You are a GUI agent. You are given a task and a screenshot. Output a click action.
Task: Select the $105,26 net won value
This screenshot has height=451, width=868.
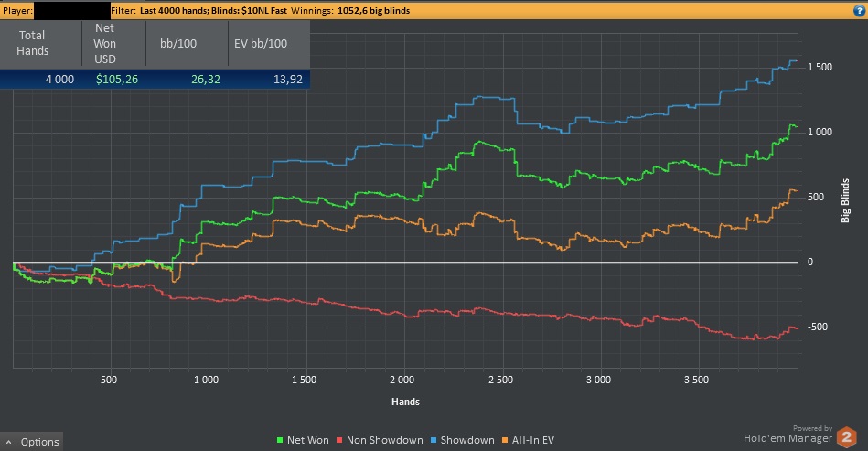click(117, 80)
